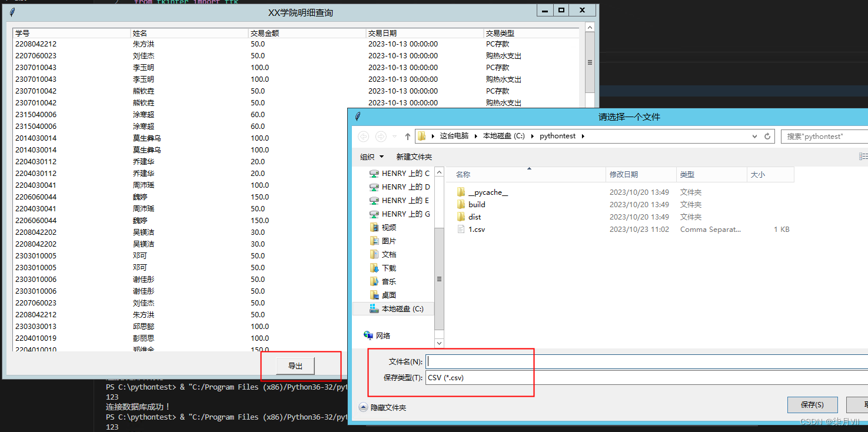Click 隐藏文件夹 hide folders toggle
The image size is (868, 432).
[x=383, y=407]
